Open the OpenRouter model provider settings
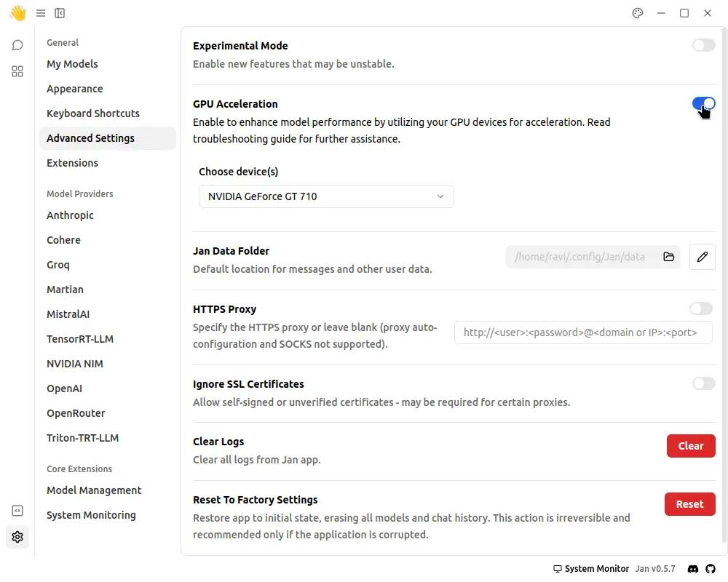Image resolution: width=728 pixels, height=582 pixels. 76,413
